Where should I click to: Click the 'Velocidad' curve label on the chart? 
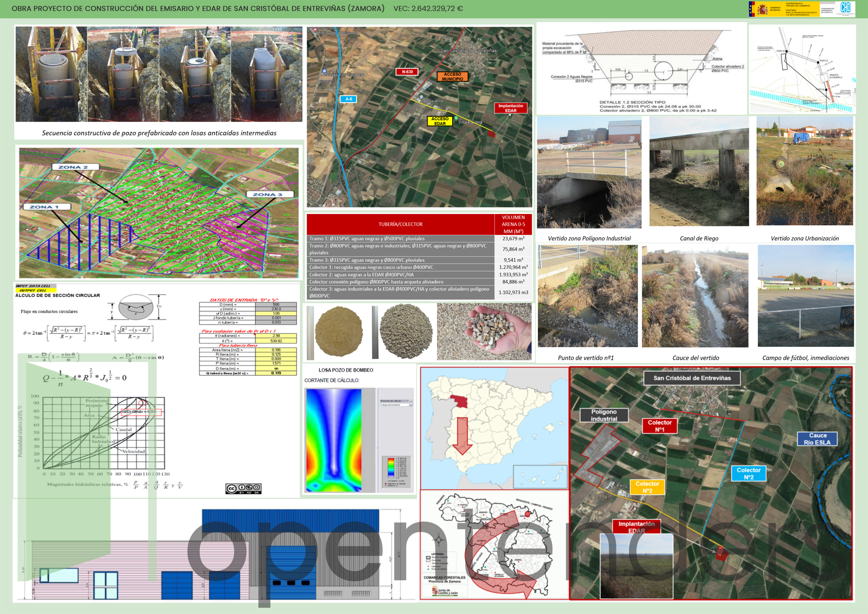(x=133, y=451)
